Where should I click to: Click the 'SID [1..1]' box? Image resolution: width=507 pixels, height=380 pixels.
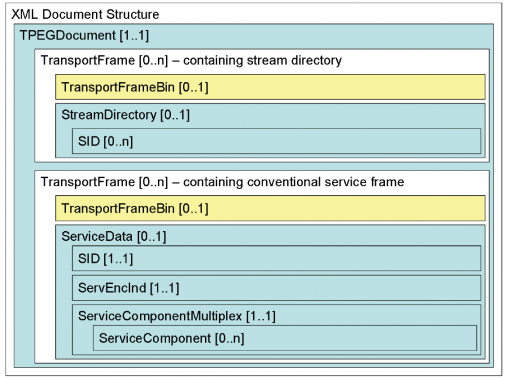coord(276,258)
